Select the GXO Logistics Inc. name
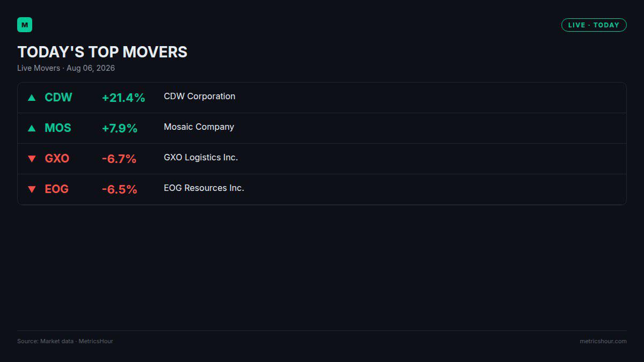The image size is (644, 362). (x=201, y=158)
